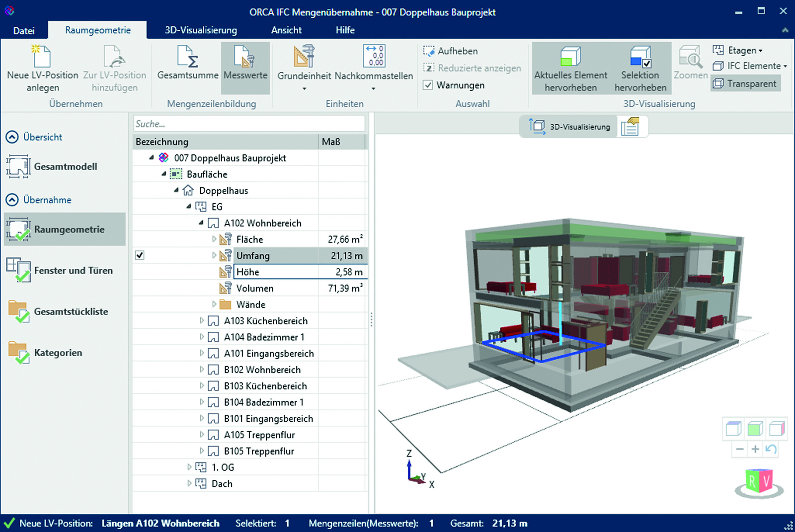Uncheck the Umfang measurement row
The image size is (795, 532).
pos(140,255)
